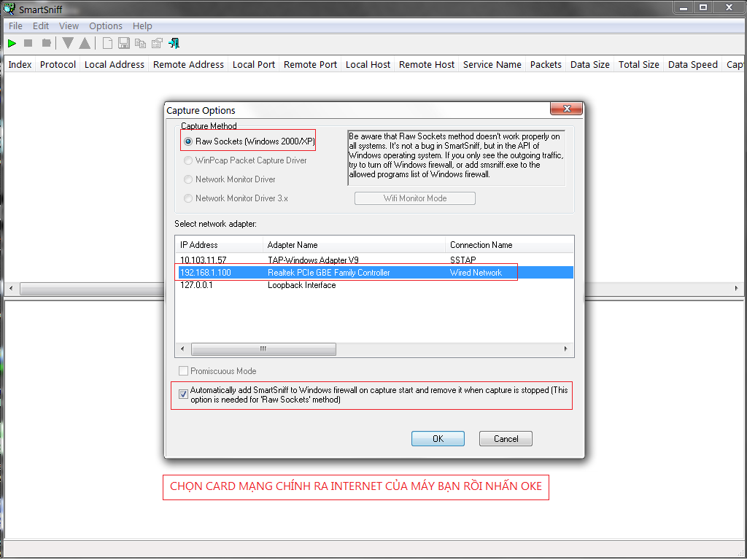Click right arrow of adapter list scrollbar
The width and height of the screenshot is (747, 560).
(567, 349)
